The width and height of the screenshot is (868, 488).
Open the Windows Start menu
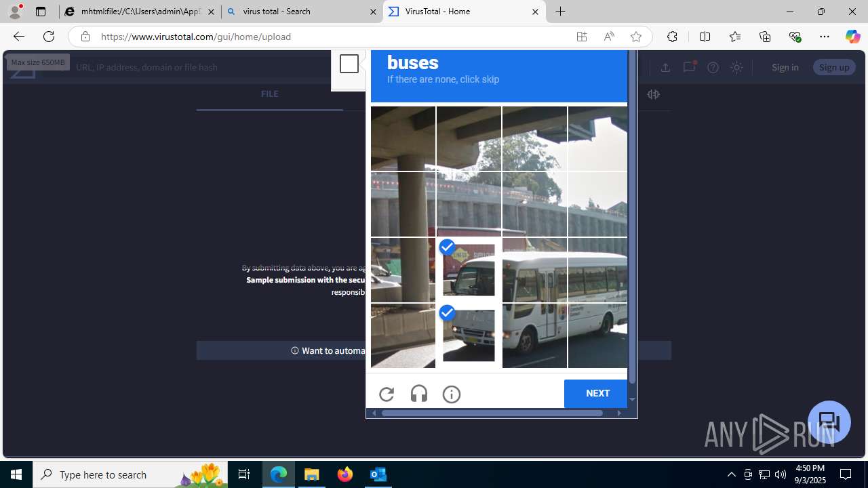(x=16, y=474)
